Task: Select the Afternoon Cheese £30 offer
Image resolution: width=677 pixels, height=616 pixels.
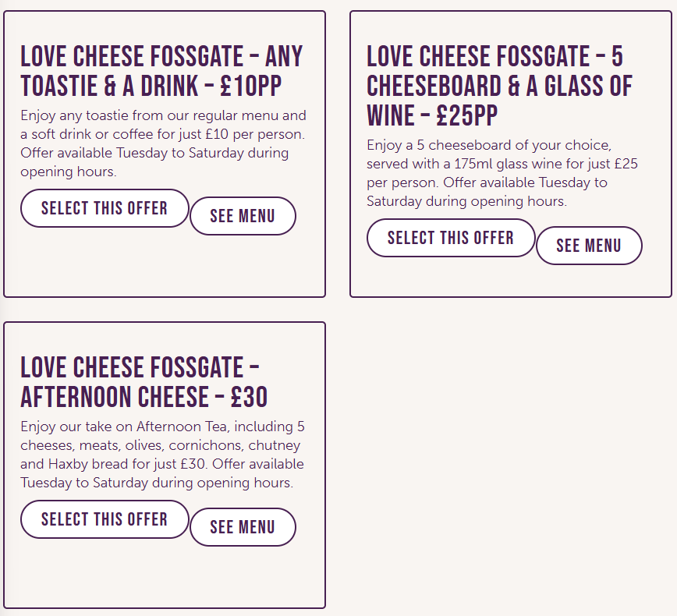Action: click(105, 519)
